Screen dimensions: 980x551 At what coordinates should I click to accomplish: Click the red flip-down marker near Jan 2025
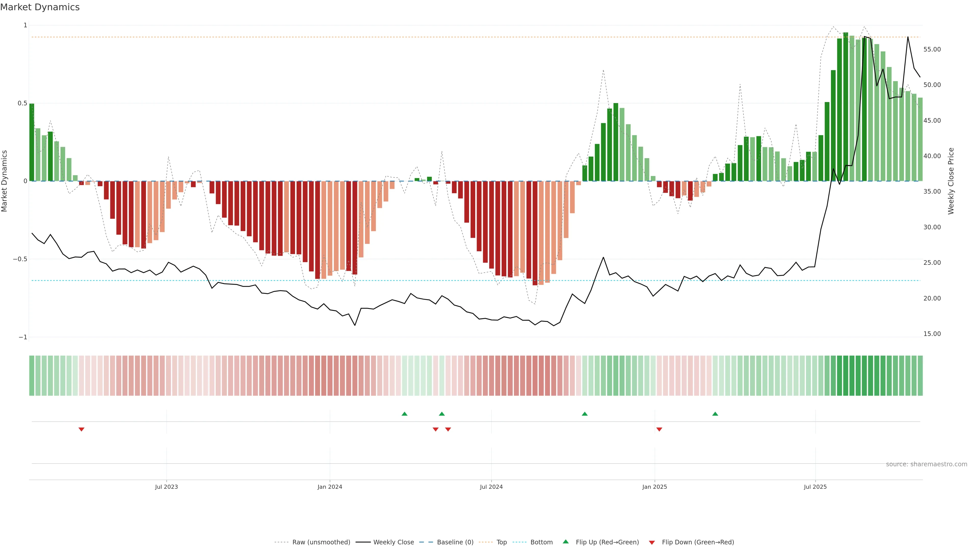(x=659, y=429)
